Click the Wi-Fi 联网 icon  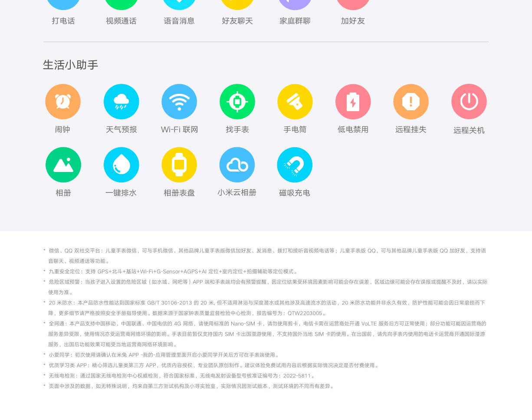179,102
